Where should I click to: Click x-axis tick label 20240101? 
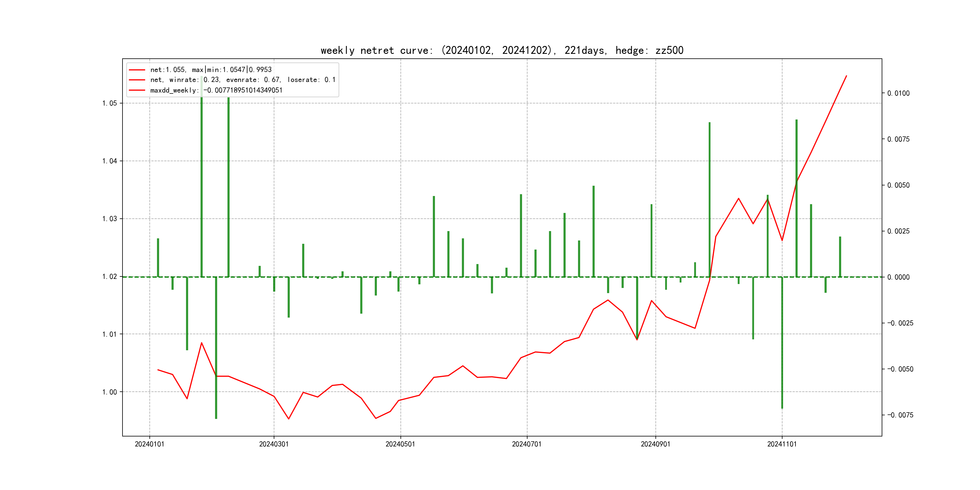coord(149,444)
